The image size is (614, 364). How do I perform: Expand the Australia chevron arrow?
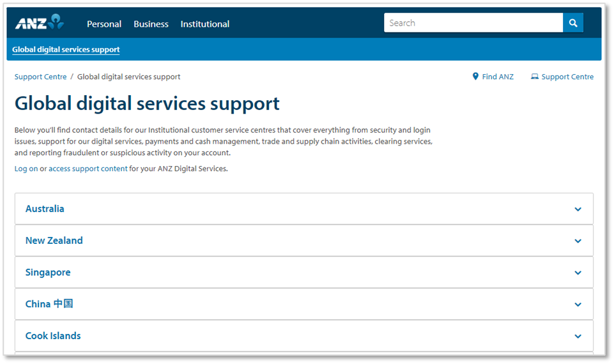click(578, 209)
